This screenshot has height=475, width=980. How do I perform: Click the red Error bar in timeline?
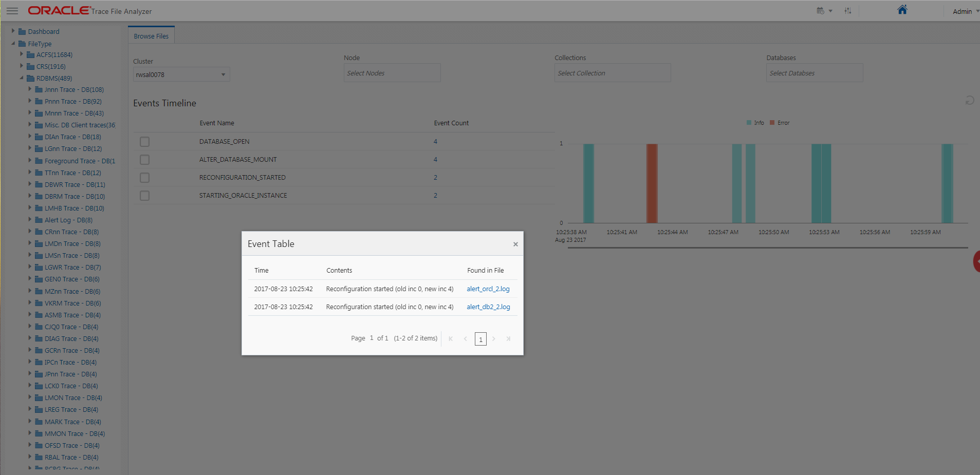tap(652, 183)
